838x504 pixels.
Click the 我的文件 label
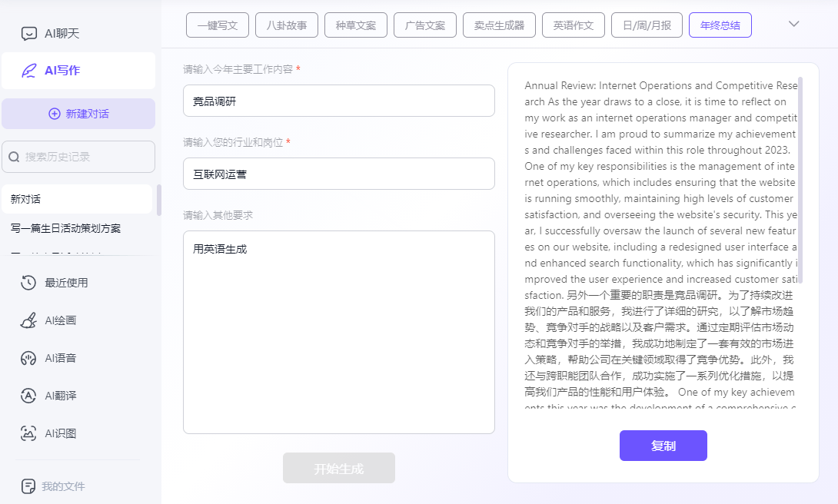coord(64,486)
